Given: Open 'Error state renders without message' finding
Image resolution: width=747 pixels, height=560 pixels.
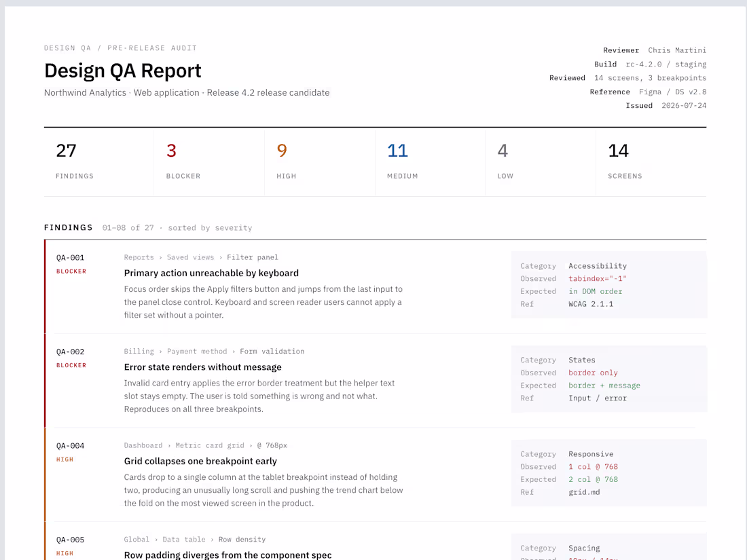Looking at the screenshot, I should (202, 367).
